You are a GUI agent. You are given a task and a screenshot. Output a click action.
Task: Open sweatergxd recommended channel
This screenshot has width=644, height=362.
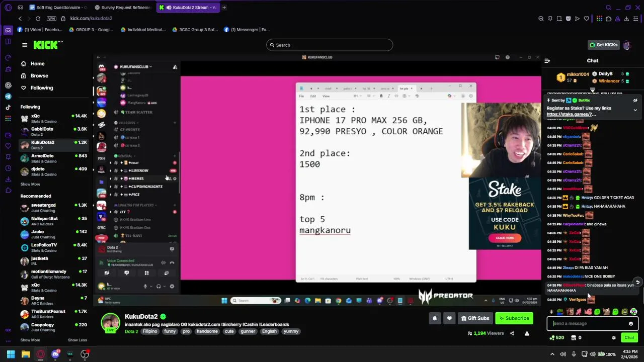click(x=53, y=208)
